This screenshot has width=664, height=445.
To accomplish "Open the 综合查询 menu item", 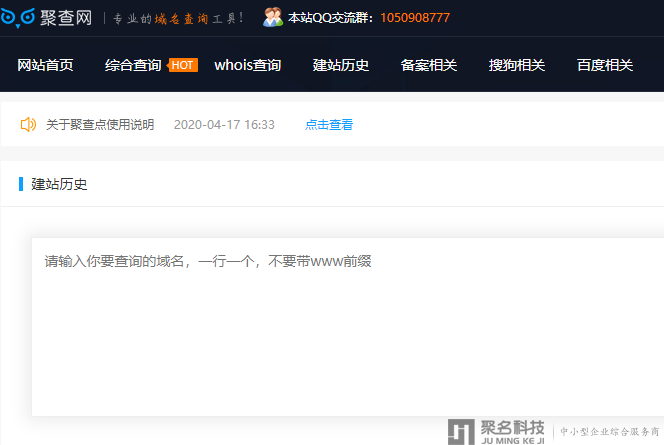I will 133,65.
